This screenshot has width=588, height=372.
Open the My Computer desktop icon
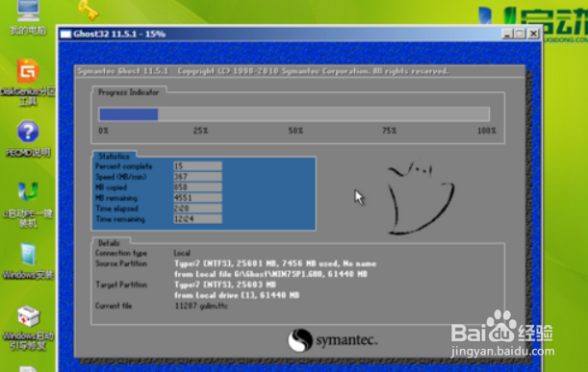click(x=28, y=12)
